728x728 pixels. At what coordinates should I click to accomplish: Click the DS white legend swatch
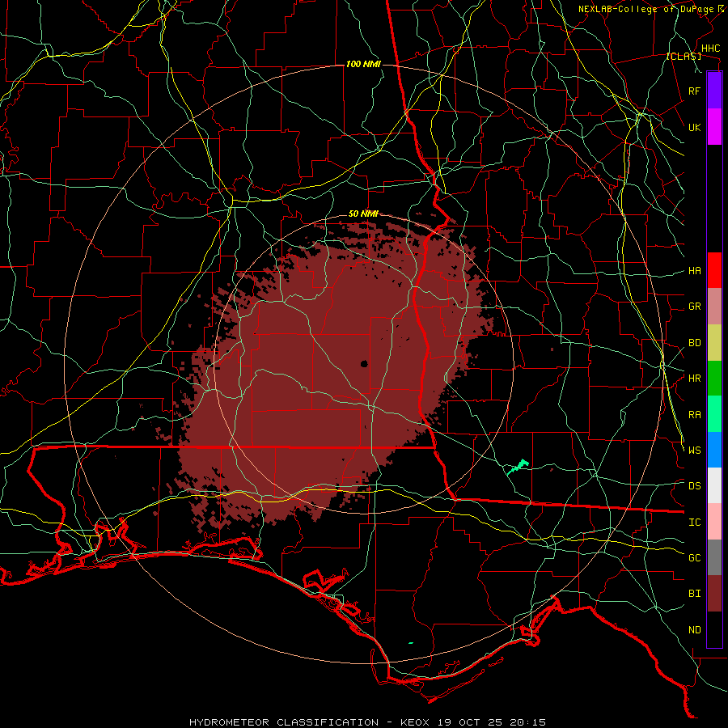click(714, 485)
